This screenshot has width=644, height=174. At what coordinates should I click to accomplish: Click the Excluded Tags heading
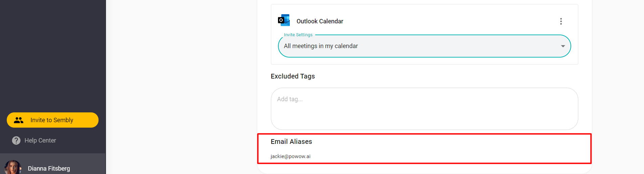293,76
